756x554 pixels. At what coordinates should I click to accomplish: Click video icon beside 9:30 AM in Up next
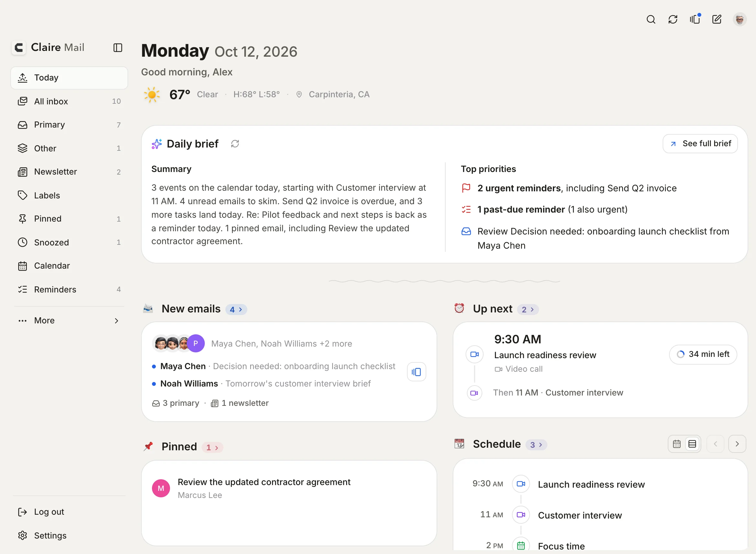474,354
